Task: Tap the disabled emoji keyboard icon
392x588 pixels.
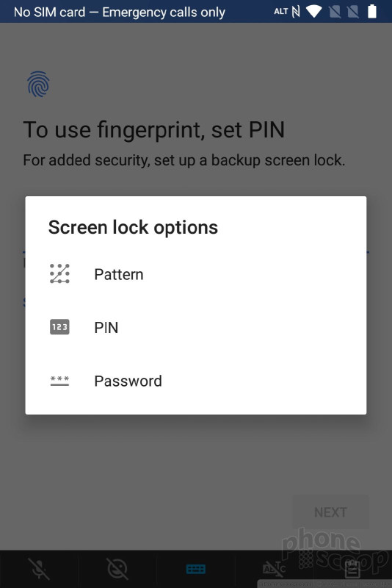Action: 117,569
